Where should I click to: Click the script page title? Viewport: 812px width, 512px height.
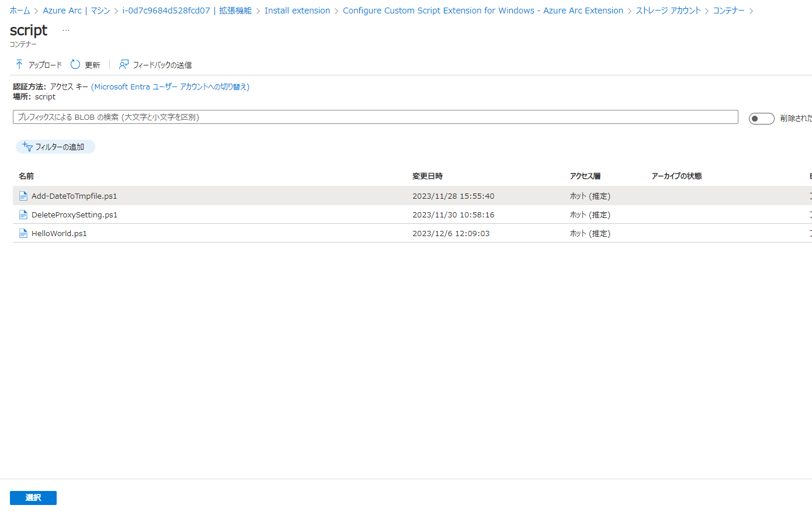coord(29,30)
